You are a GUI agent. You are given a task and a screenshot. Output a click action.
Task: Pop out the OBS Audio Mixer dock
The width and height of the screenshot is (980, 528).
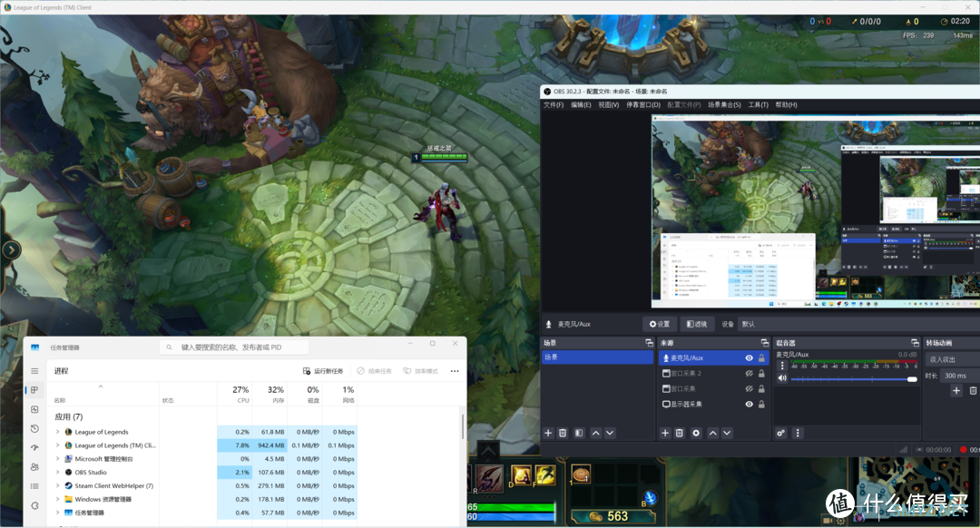pos(915,343)
